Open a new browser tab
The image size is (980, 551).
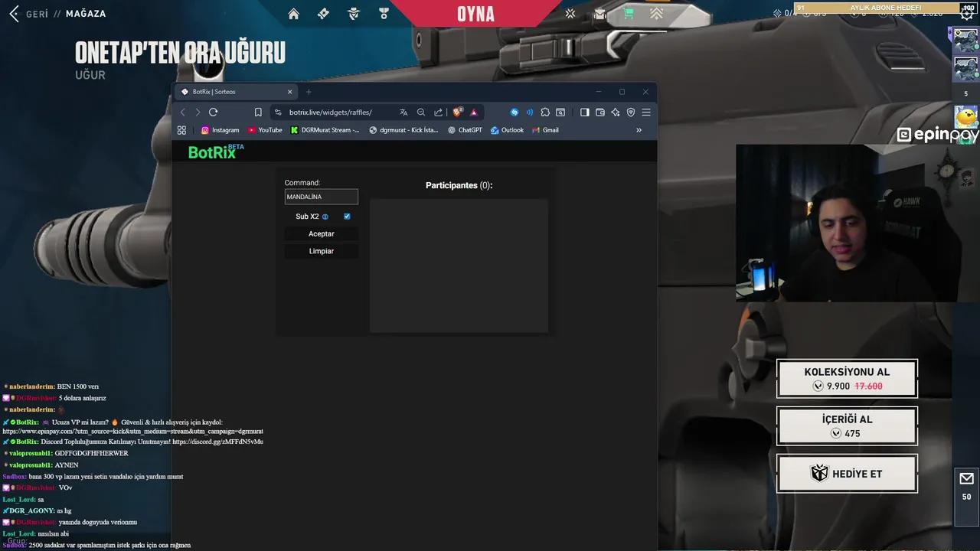coord(309,92)
